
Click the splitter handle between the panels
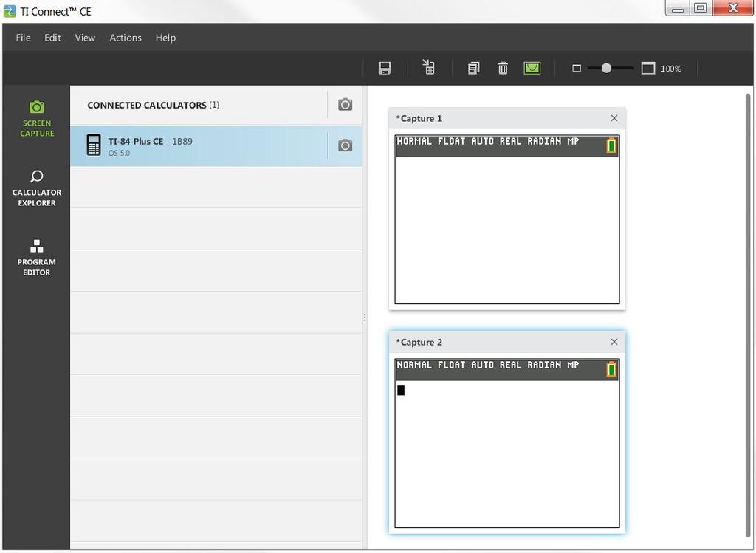tap(365, 317)
